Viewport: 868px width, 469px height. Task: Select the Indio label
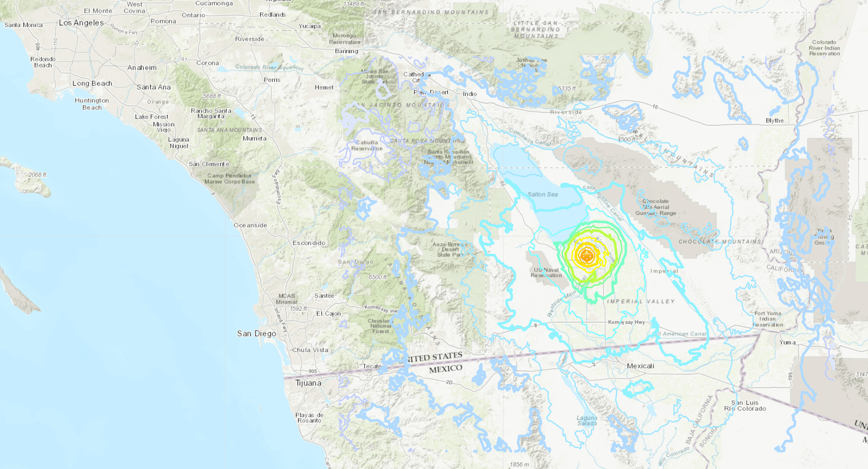[470, 94]
